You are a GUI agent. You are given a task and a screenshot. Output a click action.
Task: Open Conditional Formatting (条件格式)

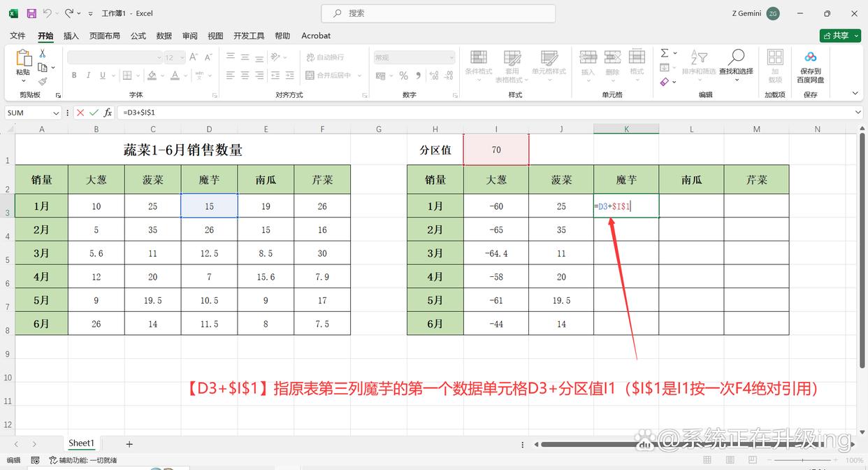click(479, 66)
